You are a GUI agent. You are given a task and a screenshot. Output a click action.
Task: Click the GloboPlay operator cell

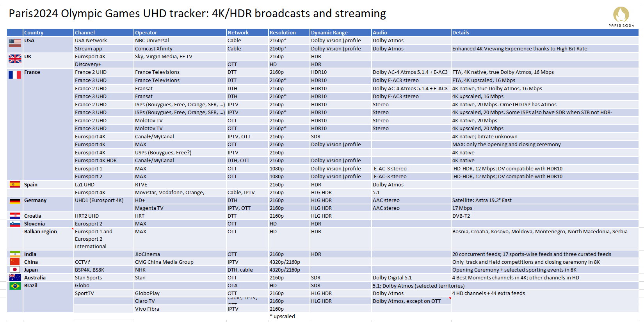click(x=180, y=293)
